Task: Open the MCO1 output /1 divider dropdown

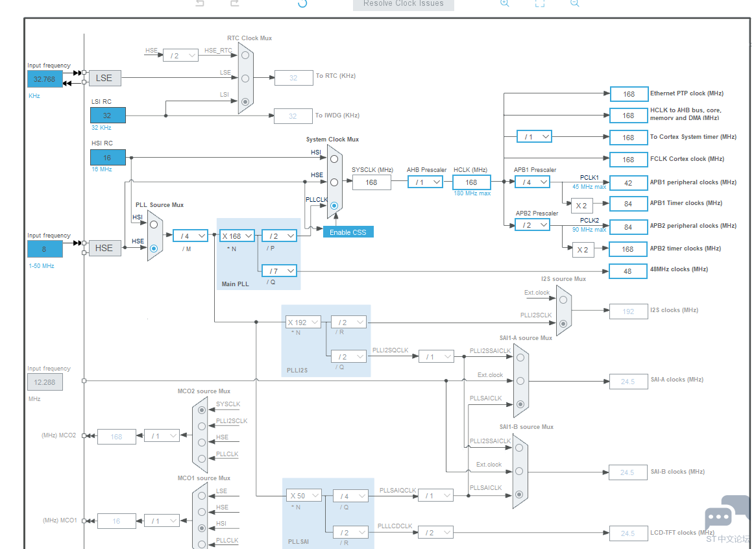Action: (162, 520)
